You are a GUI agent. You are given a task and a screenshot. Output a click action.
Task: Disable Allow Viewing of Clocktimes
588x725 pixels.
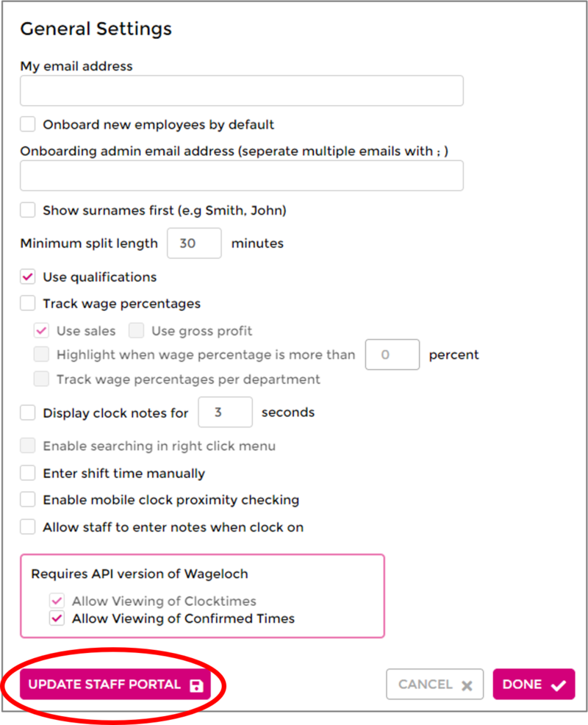click(57, 601)
